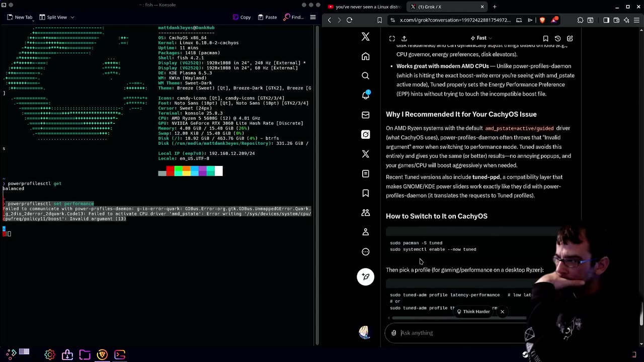Go back in the browser
644x362 pixels.
click(x=330, y=20)
